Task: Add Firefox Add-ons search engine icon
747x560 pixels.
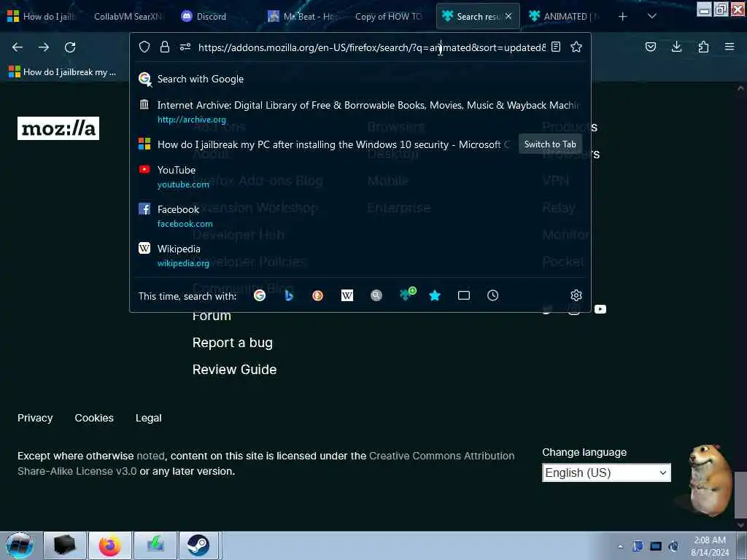Action: pyautogui.click(x=407, y=295)
